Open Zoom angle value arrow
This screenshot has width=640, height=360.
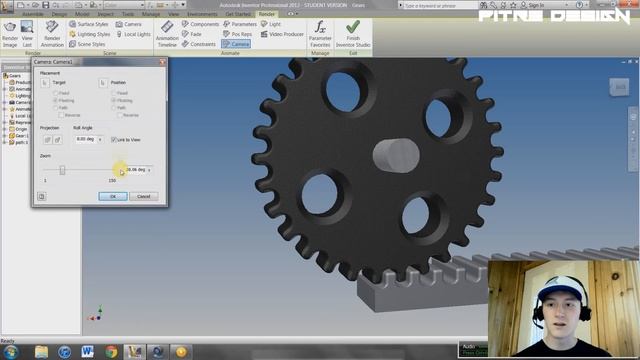point(149,170)
